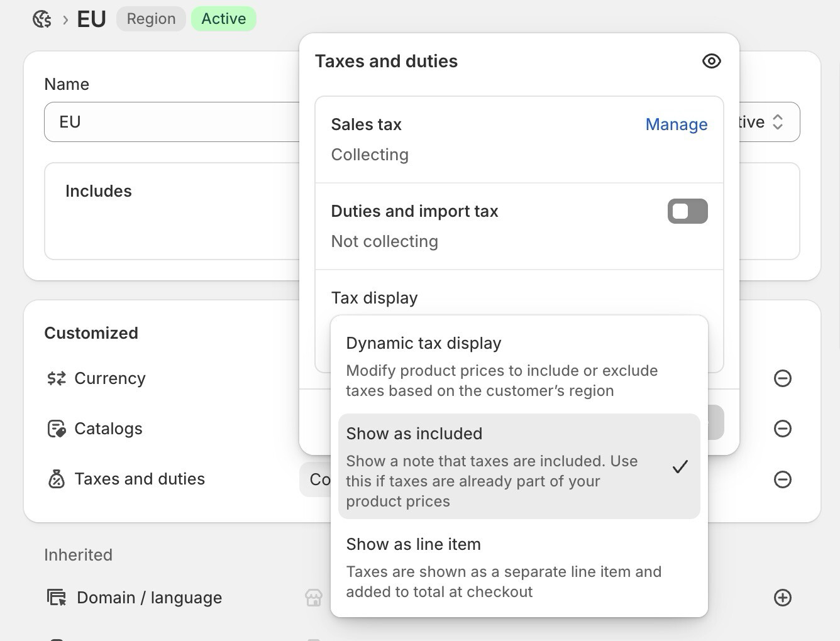The image size is (840, 641).
Task: Click the eye preview icon in Taxes and duties
Action: pos(711,61)
